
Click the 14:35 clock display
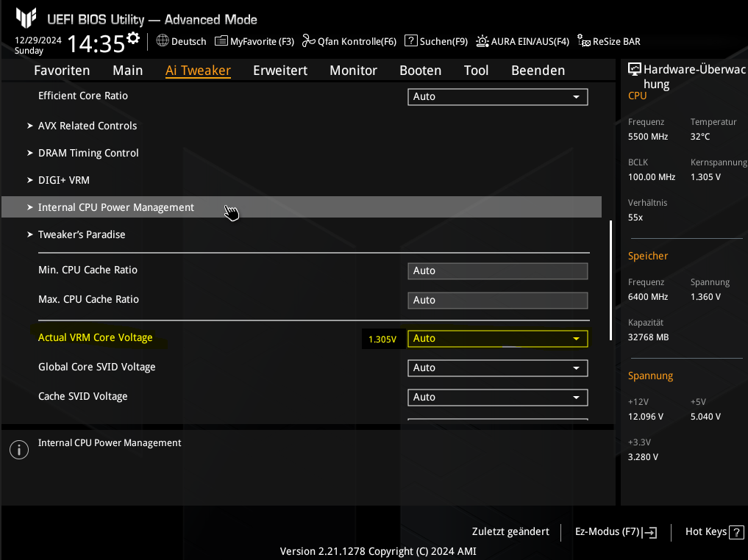pyautogui.click(x=96, y=44)
